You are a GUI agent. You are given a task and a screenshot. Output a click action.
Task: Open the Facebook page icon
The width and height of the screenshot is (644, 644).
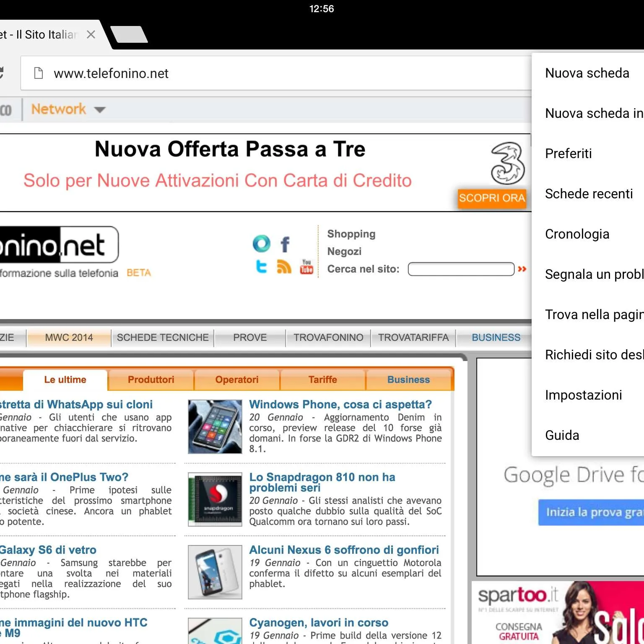point(285,244)
